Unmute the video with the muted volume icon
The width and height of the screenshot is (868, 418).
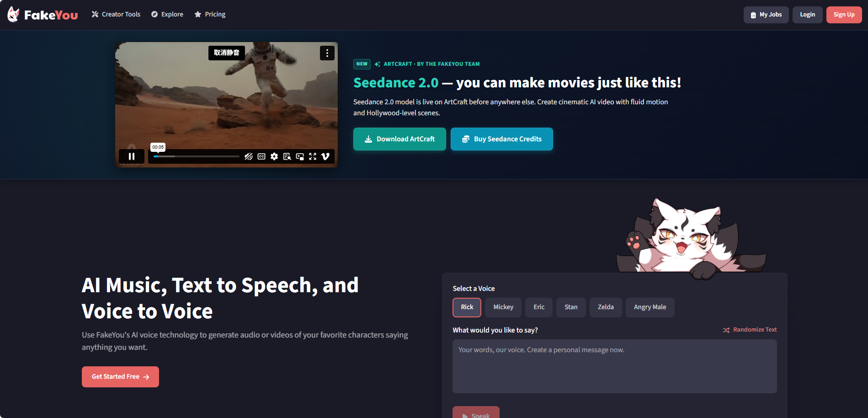coord(249,156)
